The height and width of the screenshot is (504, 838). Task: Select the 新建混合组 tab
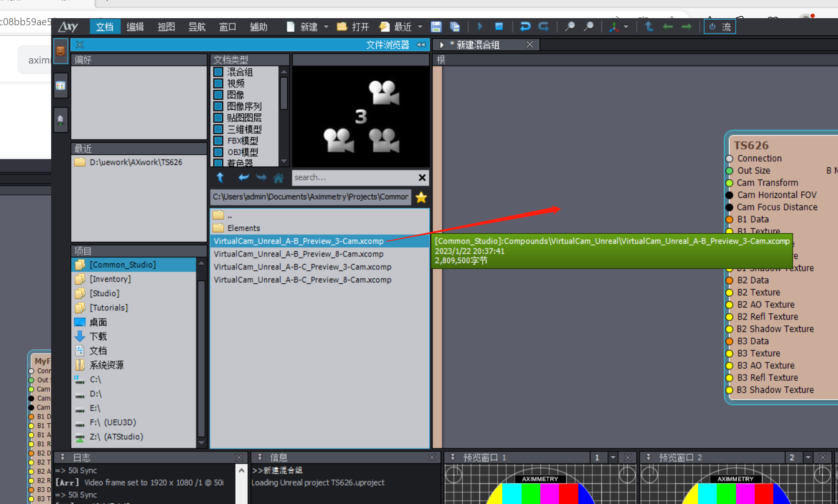478,45
